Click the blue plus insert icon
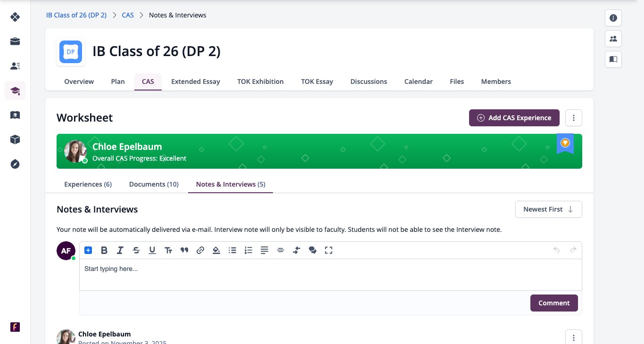Viewport: 644px width, 344px height. tap(88, 250)
